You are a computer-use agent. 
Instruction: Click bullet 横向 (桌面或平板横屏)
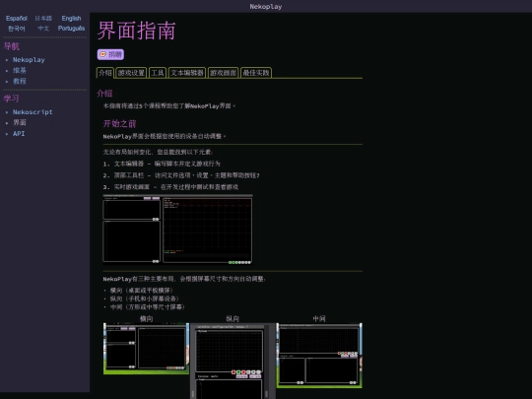[x=142, y=291]
